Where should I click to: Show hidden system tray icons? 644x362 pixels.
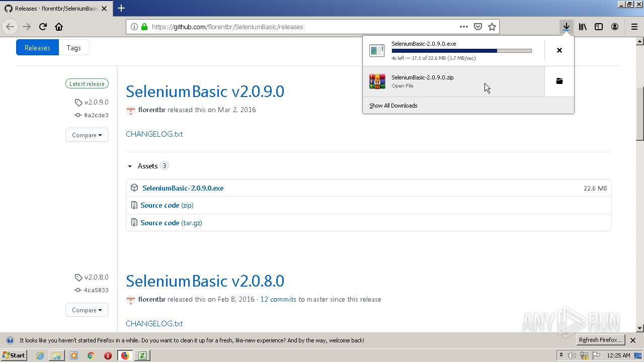(561, 355)
